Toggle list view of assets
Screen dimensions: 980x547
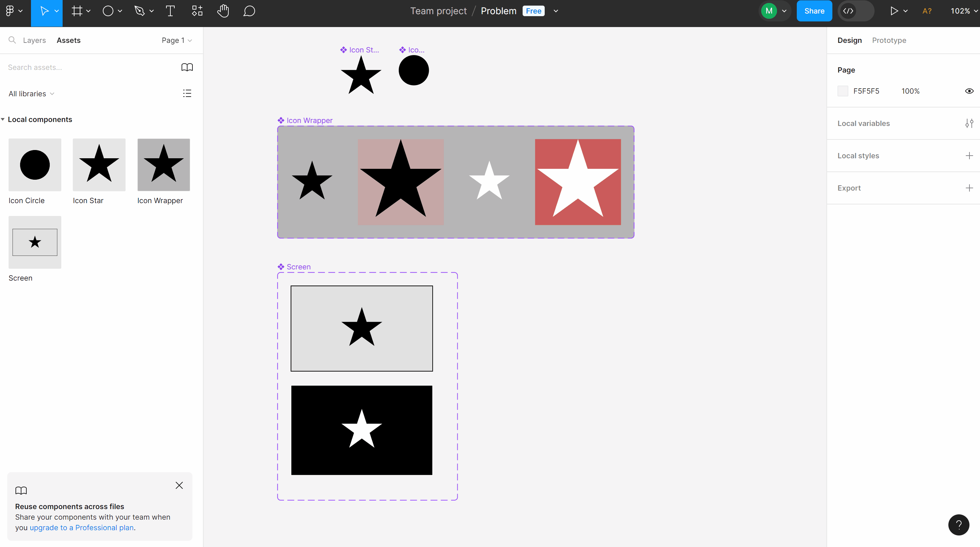(x=187, y=93)
